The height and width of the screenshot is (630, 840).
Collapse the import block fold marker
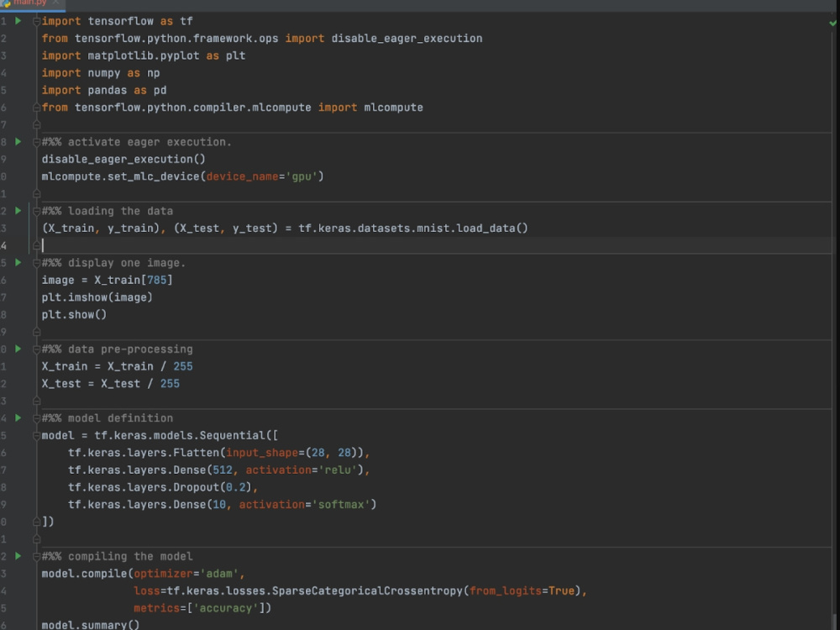click(36, 22)
